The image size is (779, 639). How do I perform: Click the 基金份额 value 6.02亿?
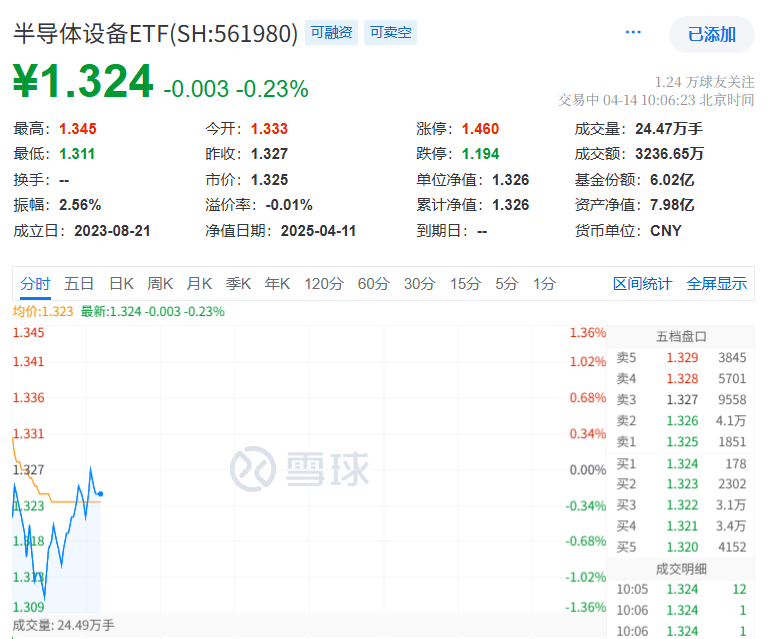tap(672, 179)
